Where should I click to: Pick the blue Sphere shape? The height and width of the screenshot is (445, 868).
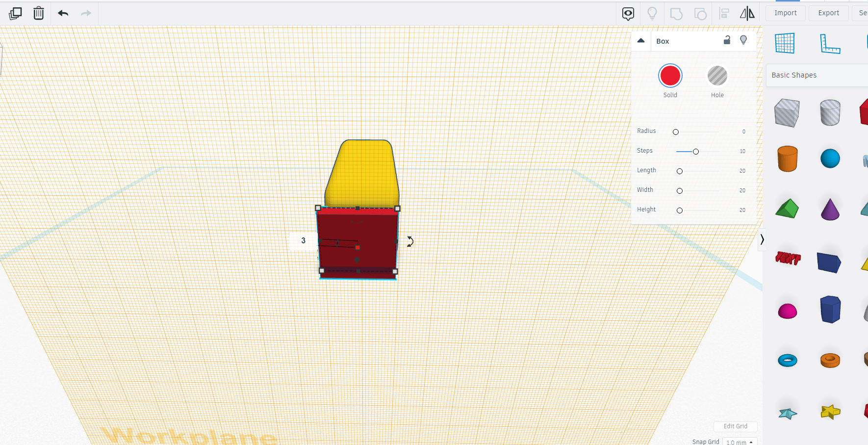point(830,158)
